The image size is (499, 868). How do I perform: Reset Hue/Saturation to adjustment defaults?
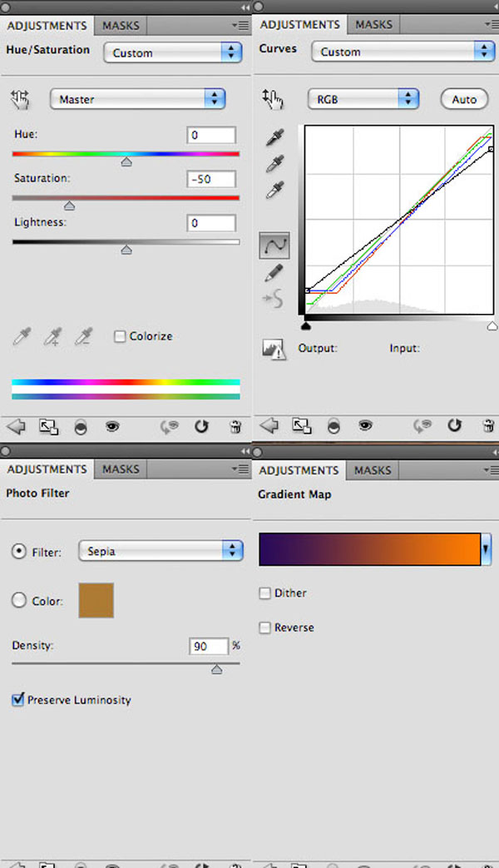tap(201, 426)
